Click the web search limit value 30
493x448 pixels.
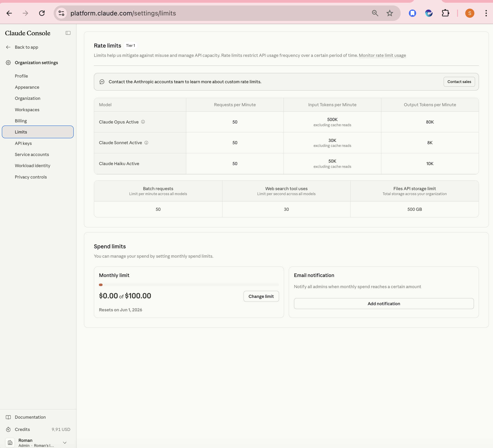pyautogui.click(x=286, y=209)
